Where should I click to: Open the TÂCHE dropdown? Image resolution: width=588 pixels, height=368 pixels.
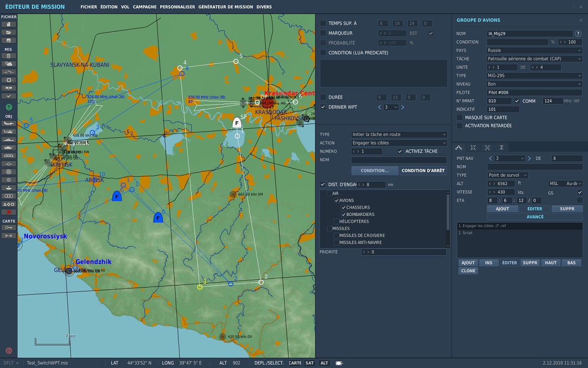coord(534,59)
